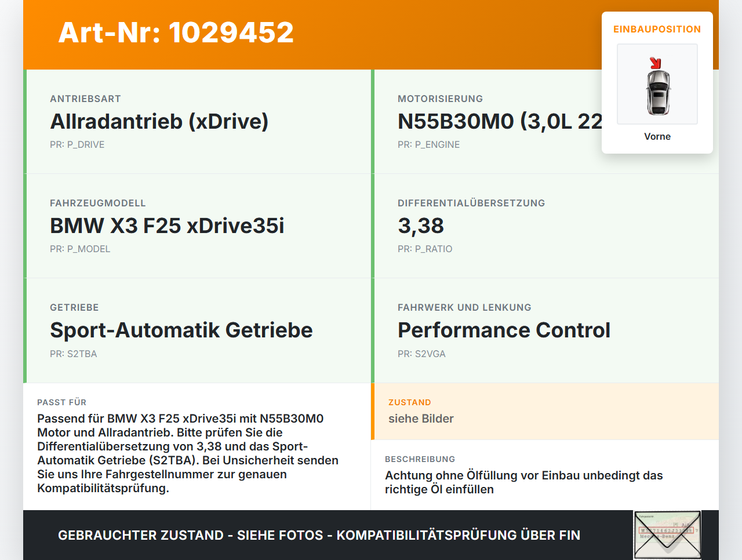742x560 pixels.
Task: Click the BMW X3 F25 xDrive35i model value
Action: pyautogui.click(x=167, y=226)
